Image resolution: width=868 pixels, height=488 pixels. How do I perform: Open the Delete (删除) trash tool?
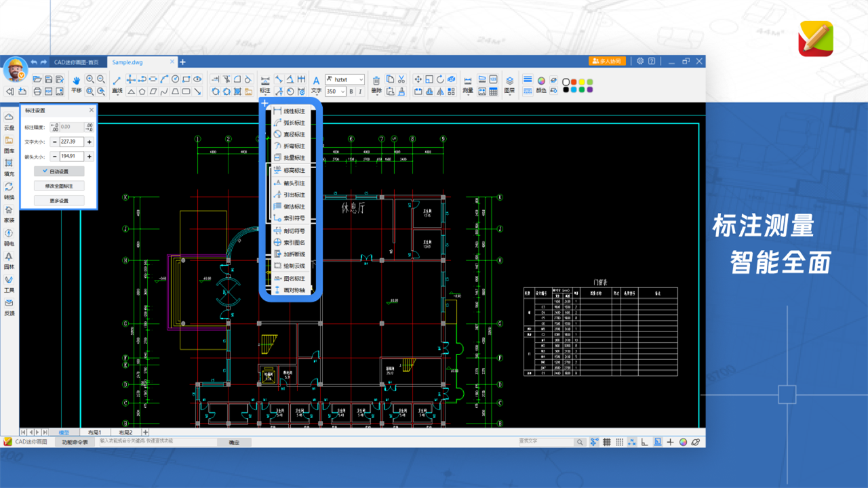[377, 83]
